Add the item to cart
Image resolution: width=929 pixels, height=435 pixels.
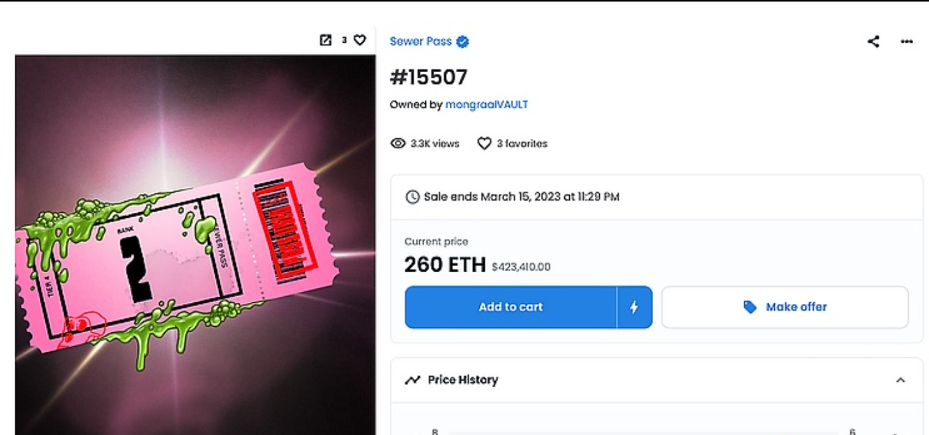(x=510, y=307)
